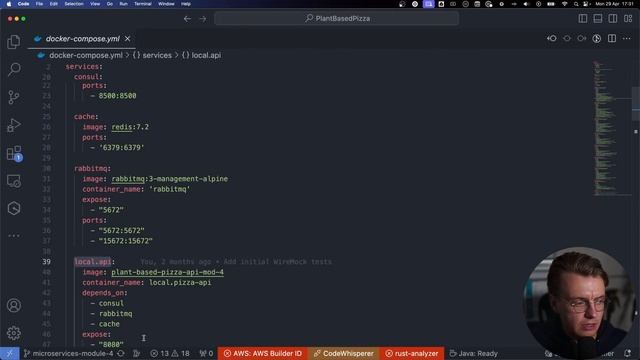Click the volume icon in menu bar

(526, 4)
